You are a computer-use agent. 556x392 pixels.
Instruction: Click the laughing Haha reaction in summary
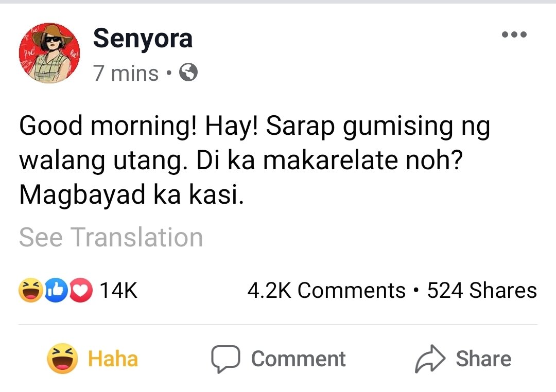31,290
